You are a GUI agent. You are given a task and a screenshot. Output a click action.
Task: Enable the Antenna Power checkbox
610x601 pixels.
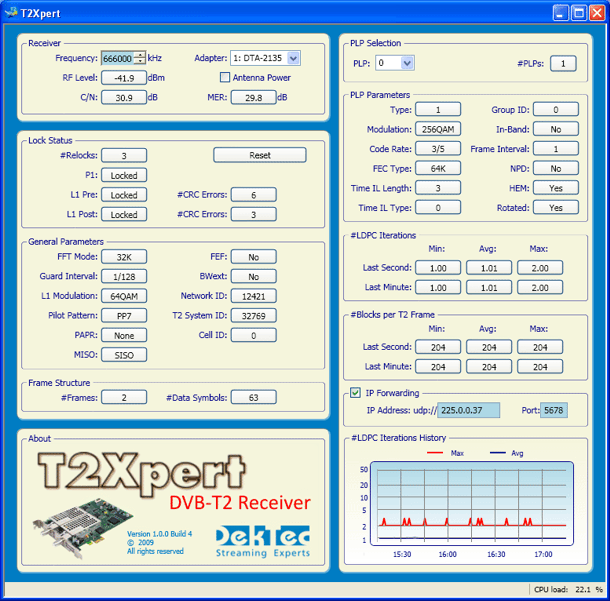pos(225,77)
